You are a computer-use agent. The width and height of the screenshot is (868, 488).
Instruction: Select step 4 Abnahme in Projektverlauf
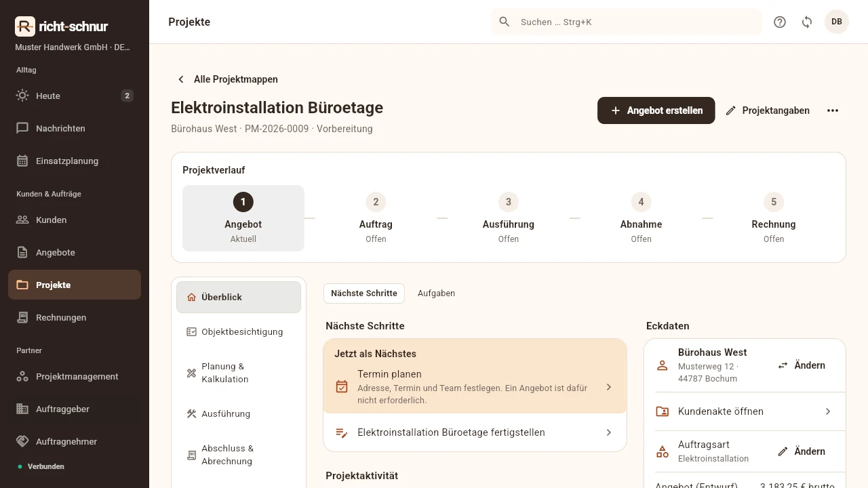(641, 218)
